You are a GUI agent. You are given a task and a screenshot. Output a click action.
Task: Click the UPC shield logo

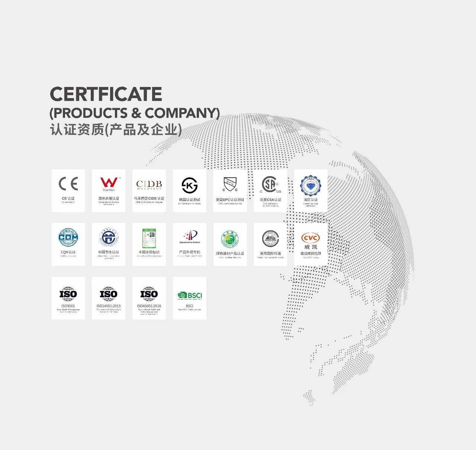coord(230,185)
